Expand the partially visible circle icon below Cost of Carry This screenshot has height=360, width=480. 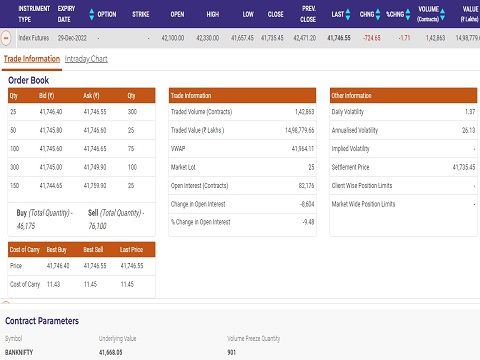pos(6,303)
